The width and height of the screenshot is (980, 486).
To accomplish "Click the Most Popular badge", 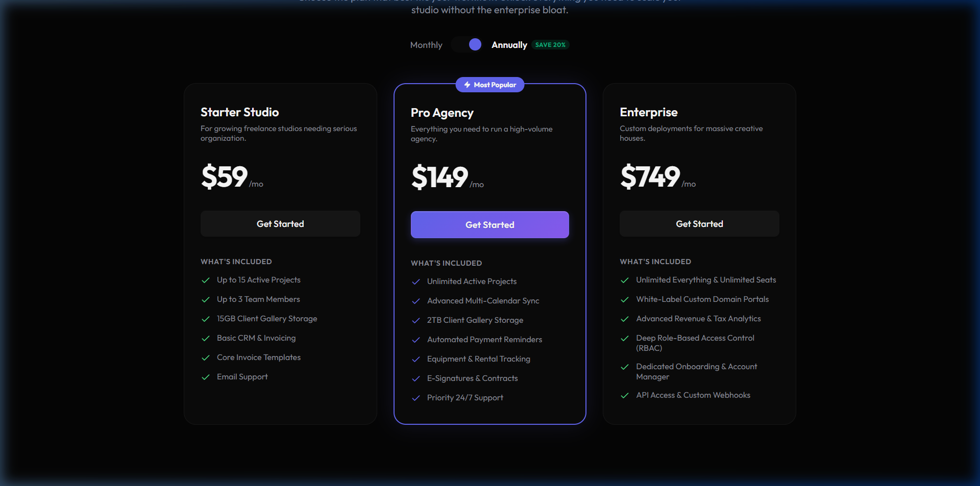I will tap(490, 85).
